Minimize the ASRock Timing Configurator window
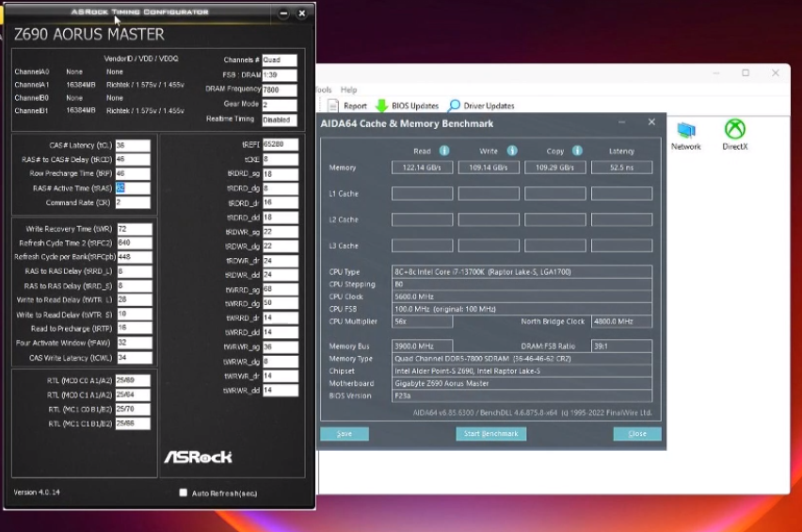Screen dimensions: 802x532 (283, 14)
